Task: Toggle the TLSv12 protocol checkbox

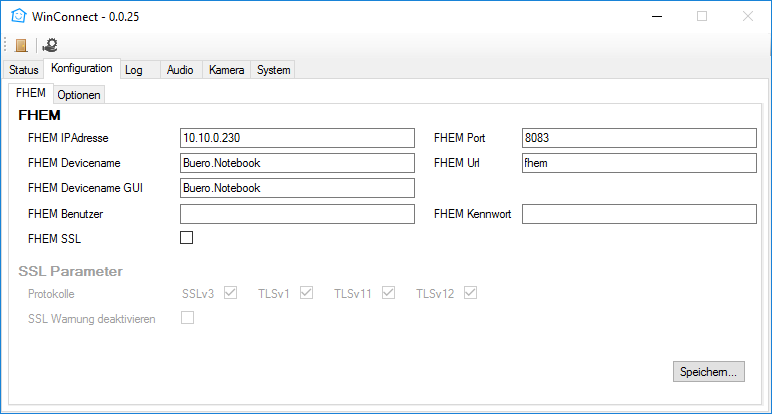Action: (x=470, y=293)
